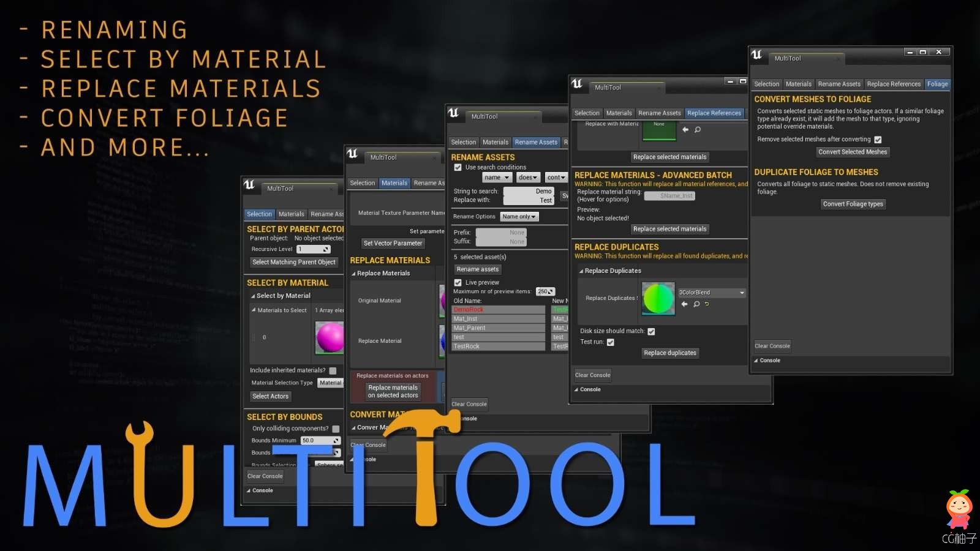Open the 'name' search condition dropdown
The height and width of the screenshot is (551, 980).
tap(497, 178)
